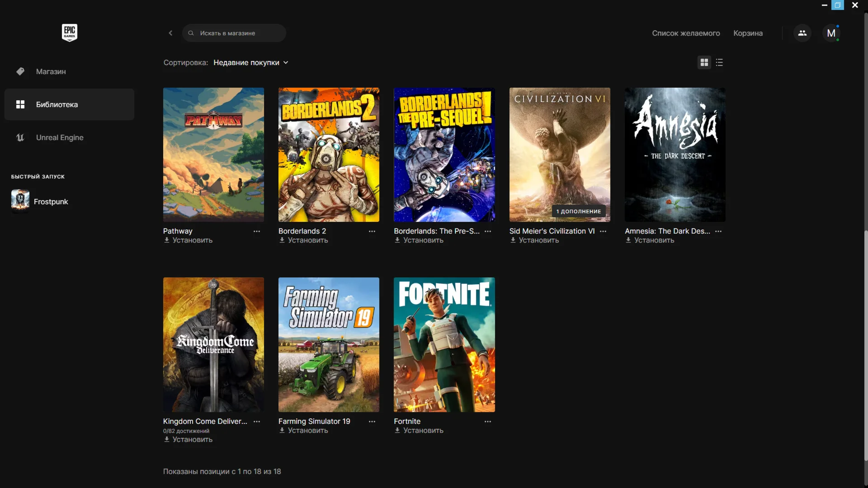Click the Unreal Engine sidebar icon
The width and height of the screenshot is (868, 488).
click(20, 137)
